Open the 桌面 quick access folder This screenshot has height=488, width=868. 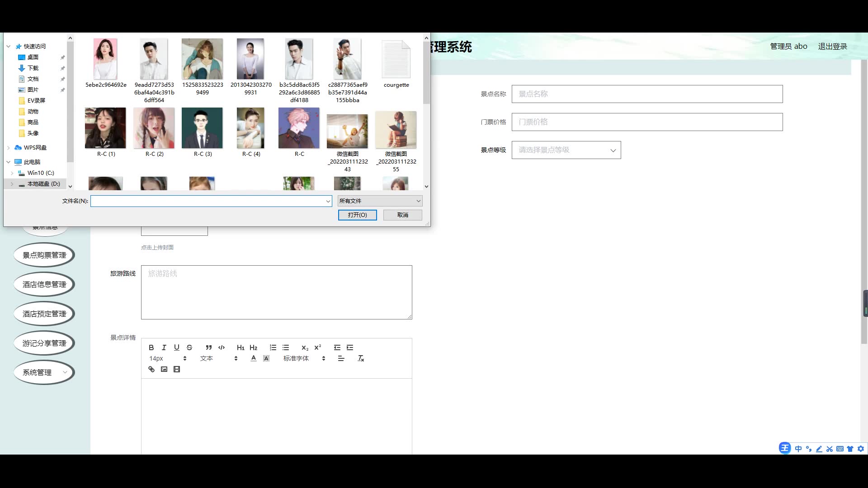[x=33, y=57]
